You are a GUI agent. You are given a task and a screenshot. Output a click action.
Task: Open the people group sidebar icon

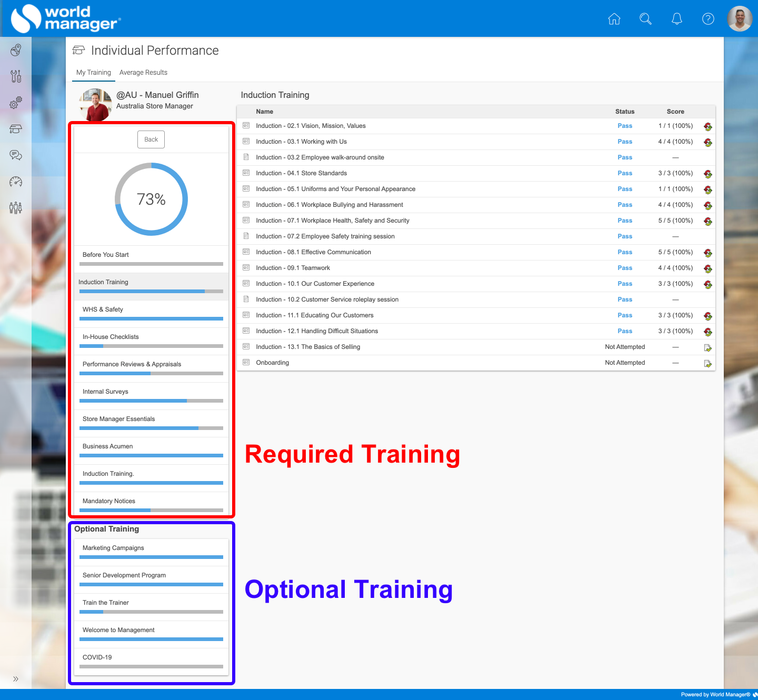tap(16, 208)
